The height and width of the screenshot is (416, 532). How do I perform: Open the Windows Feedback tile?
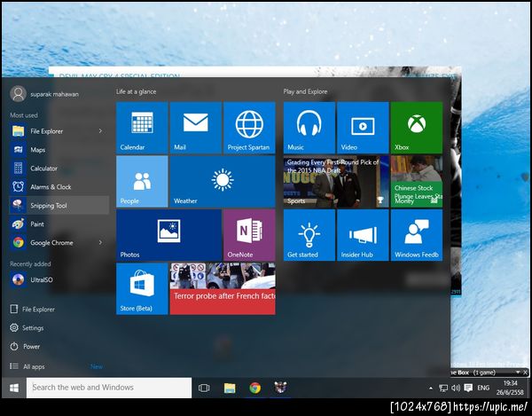point(417,235)
